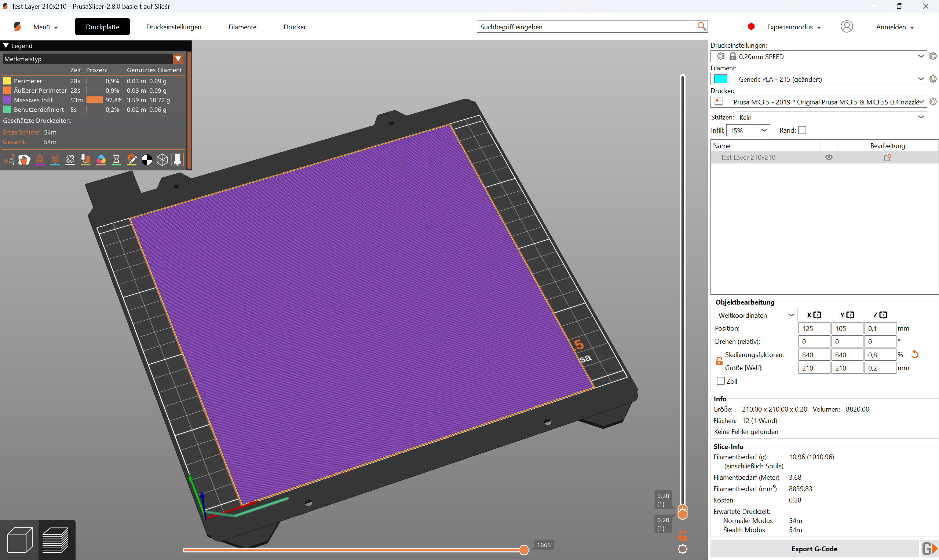This screenshot has width=939, height=560.
Task: Show shells in the preview toolbar
Action: (x=162, y=160)
